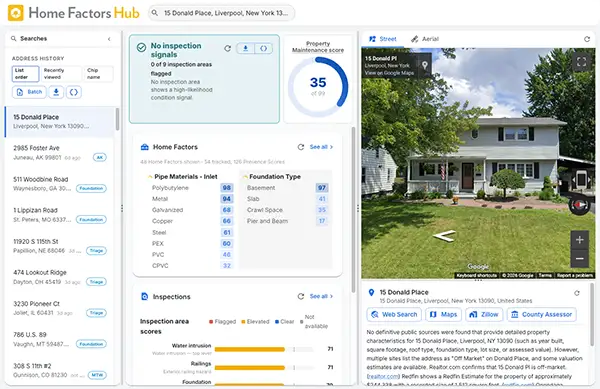Refresh the No inspection signals card
Viewport: 600px width, 389px height.
228,49
